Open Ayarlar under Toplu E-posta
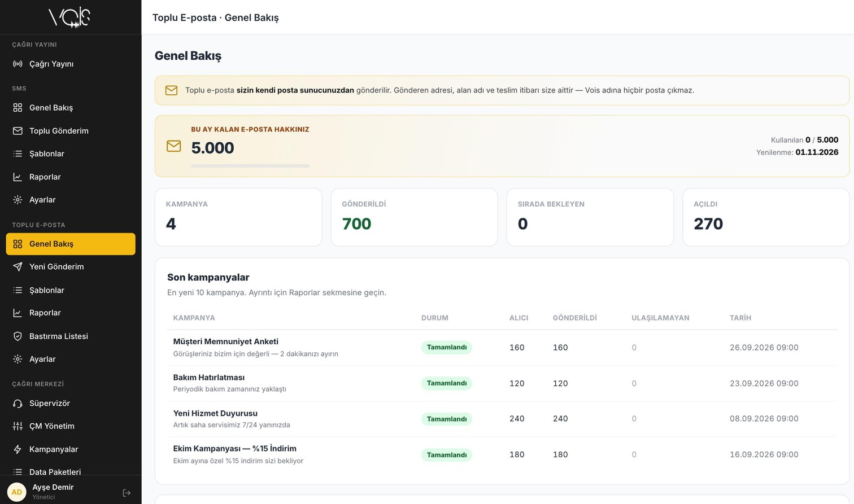This screenshot has height=504, width=854. [x=71, y=359]
